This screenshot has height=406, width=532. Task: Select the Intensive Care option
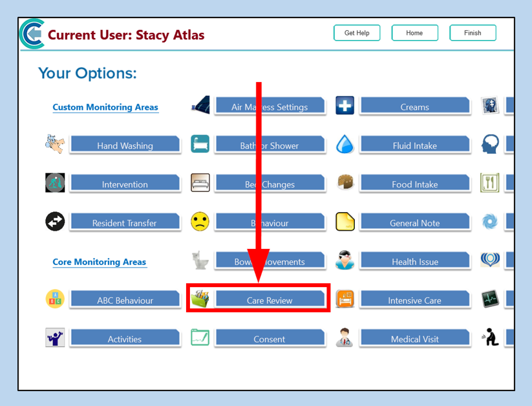coord(414,300)
